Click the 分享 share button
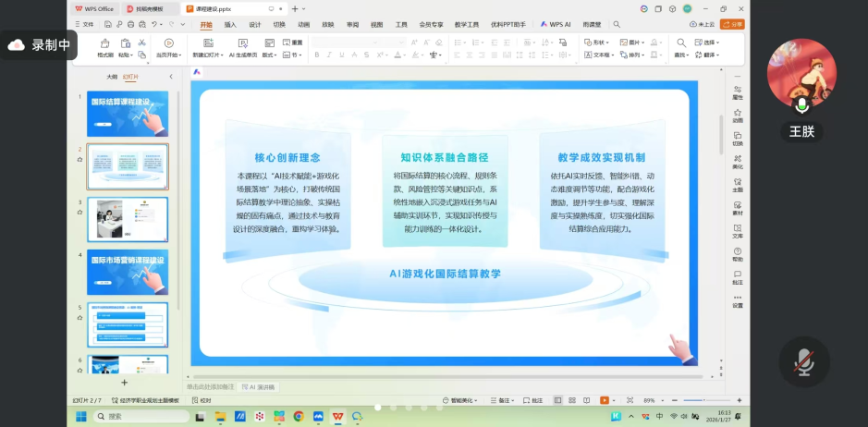The height and width of the screenshot is (427, 868). click(733, 25)
